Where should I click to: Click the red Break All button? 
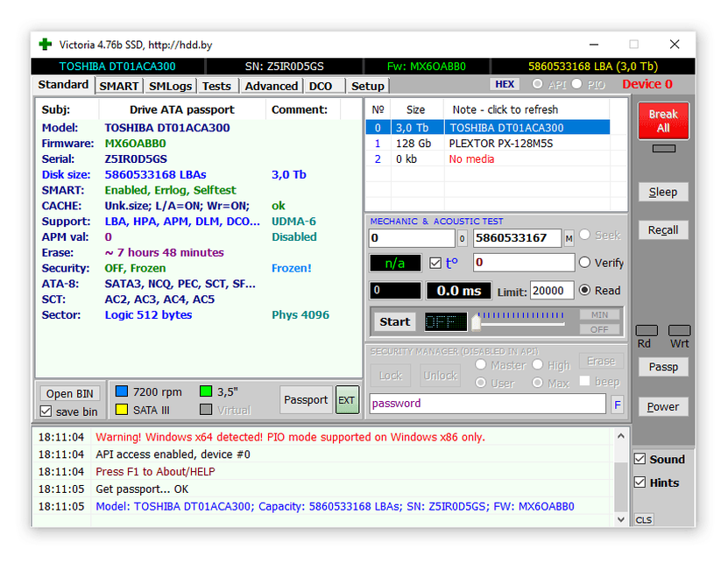[x=662, y=121]
